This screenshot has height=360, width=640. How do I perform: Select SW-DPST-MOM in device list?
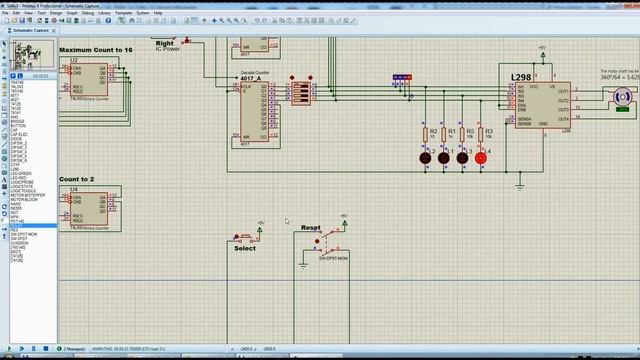tap(24, 234)
